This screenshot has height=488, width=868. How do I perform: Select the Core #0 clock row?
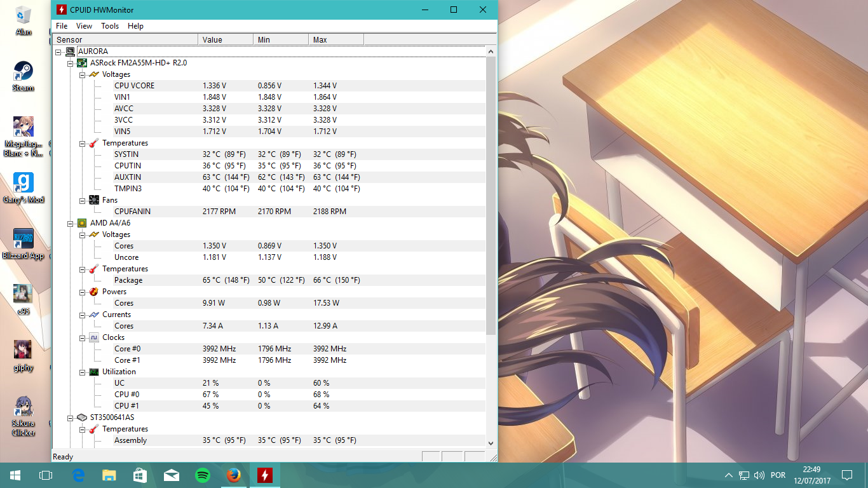pos(299,349)
